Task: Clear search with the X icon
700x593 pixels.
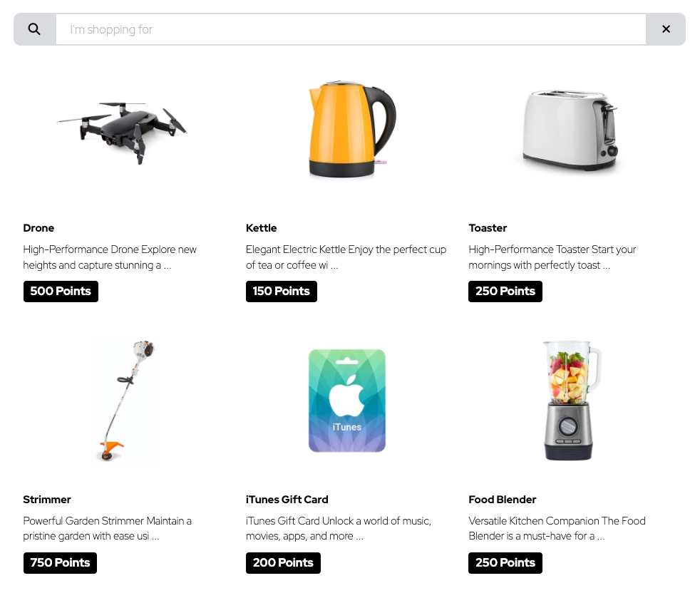Action: coord(666,29)
